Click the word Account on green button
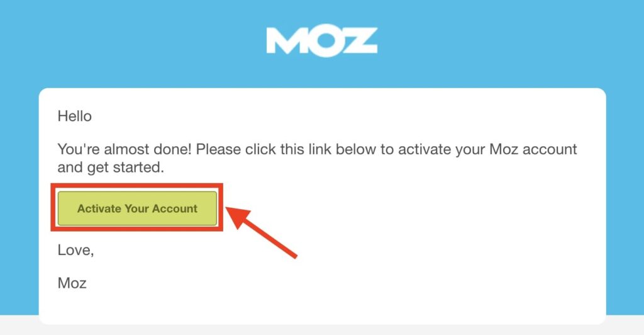Image resolution: width=644 pixels, height=335 pixels. pos(175,208)
